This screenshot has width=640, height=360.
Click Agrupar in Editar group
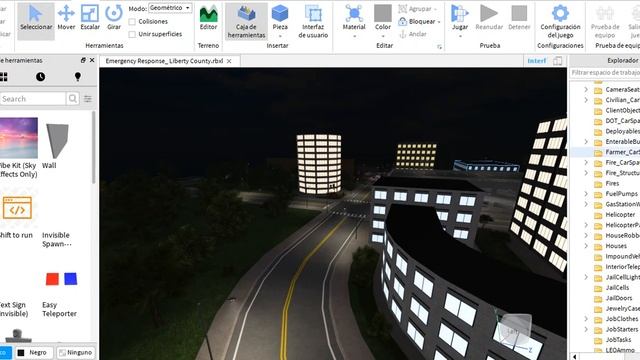418,9
